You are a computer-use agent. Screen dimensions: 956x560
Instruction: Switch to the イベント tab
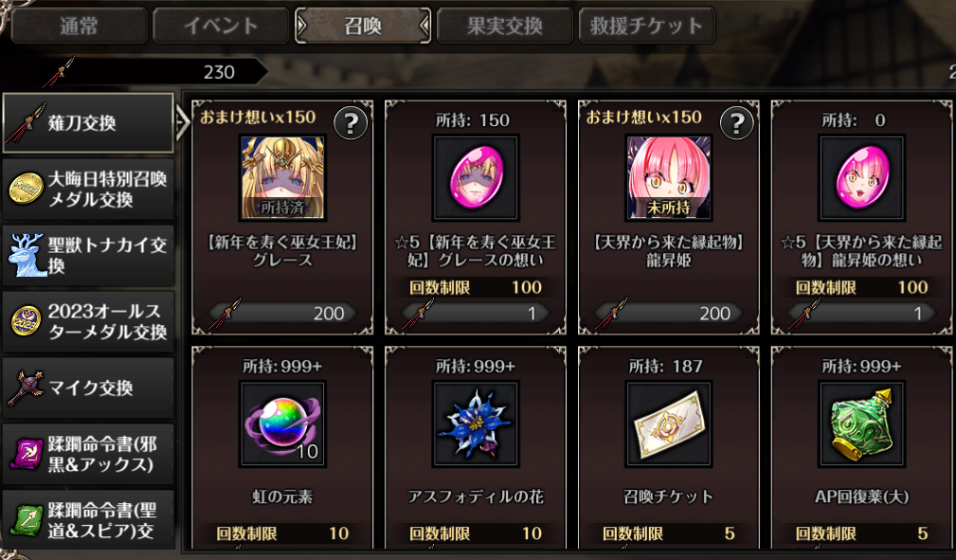pyautogui.click(x=221, y=26)
